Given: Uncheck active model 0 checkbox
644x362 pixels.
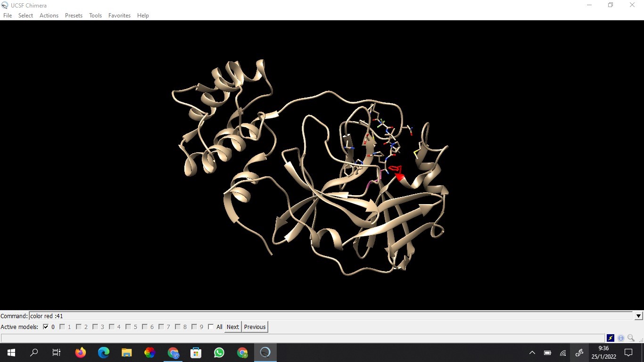Looking at the screenshot, I should [x=46, y=327].
